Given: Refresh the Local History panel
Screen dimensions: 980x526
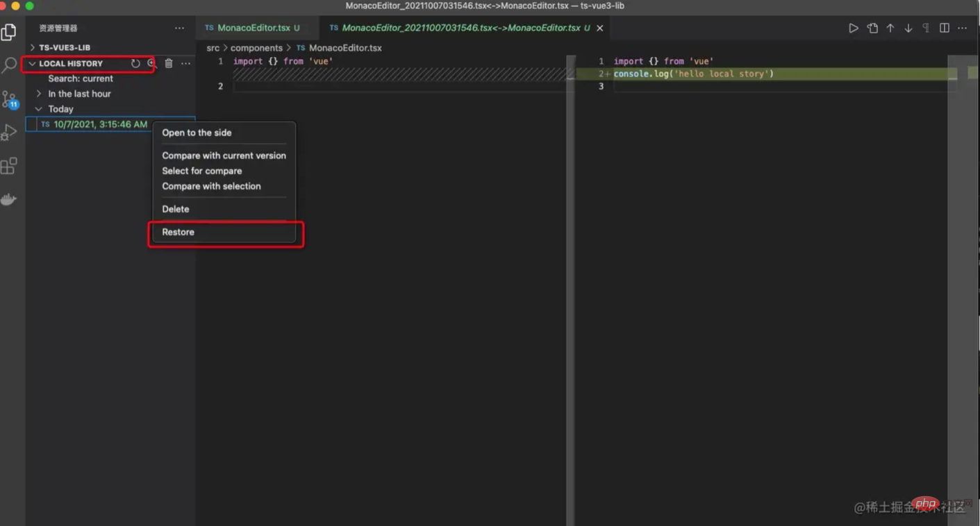Looking at the screenshot, I should (x=135, y=64).
